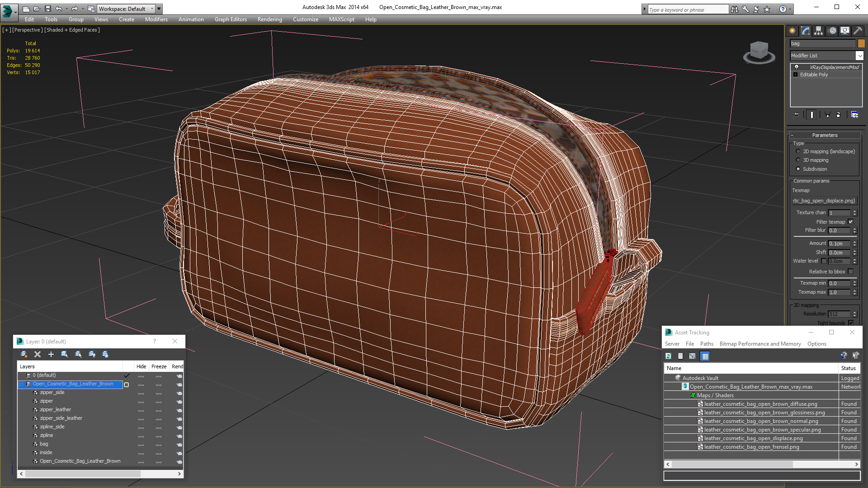This screenshot has width=868, height=488.
Task: Click the Texmap displace.png button
Action: pyautogui.click(x=824, y=201)
